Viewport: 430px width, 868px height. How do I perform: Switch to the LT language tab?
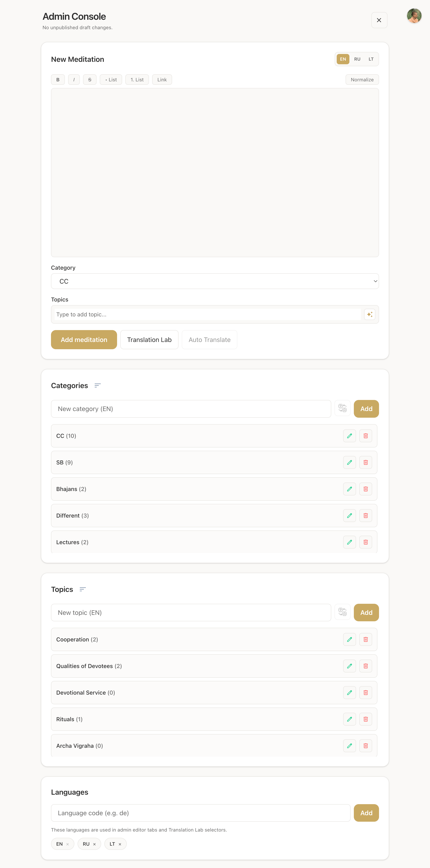(x=371, y=59)
